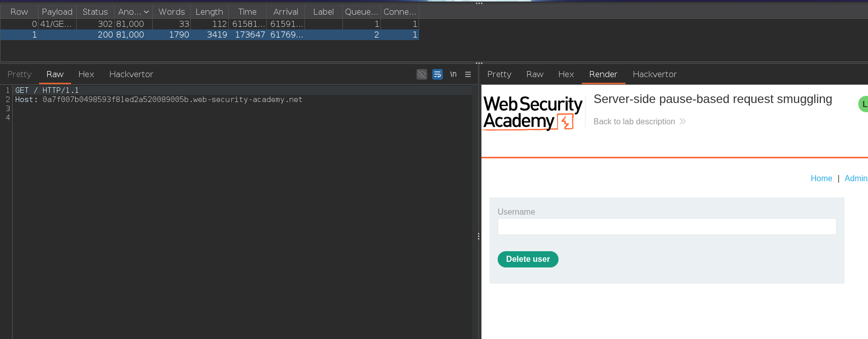Click the Delete user button
868x339 pixels.
[528, 259]
